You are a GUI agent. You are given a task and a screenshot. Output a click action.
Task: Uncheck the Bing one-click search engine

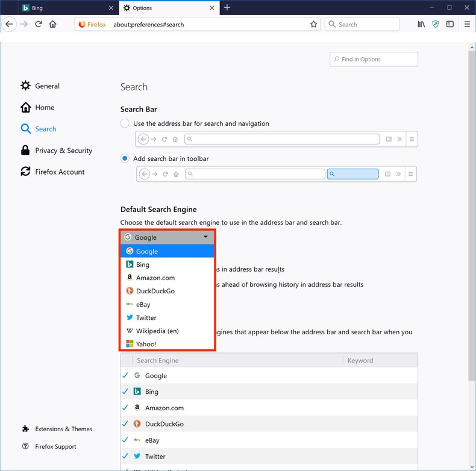pyautogui.click(x=125, y=391)
